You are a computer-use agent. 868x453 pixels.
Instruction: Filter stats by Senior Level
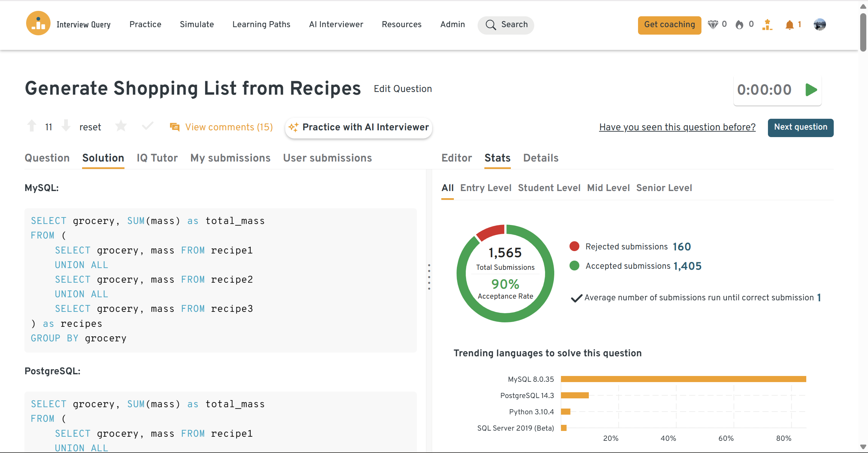point(664,188)
